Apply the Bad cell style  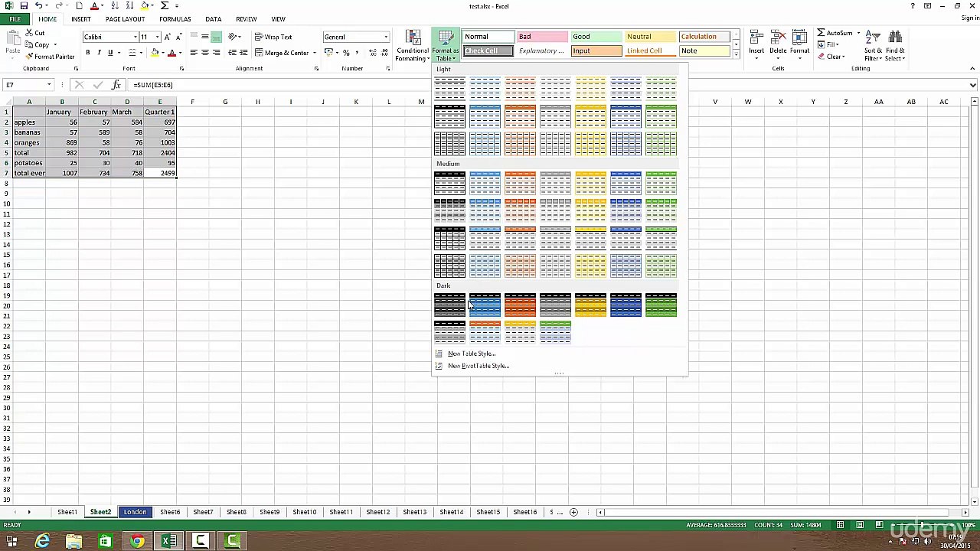(542, 37)
